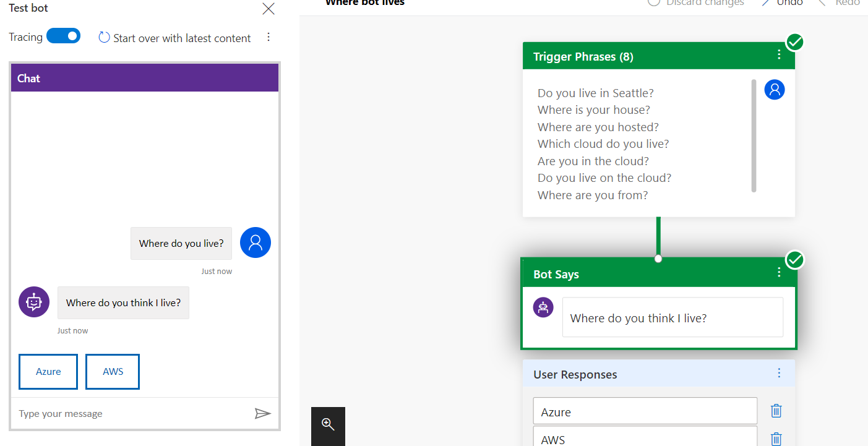Click the trigger phrases list scrollbar
Screen dimensions: 868x446
pyautogui.click(x=754, y=135)
